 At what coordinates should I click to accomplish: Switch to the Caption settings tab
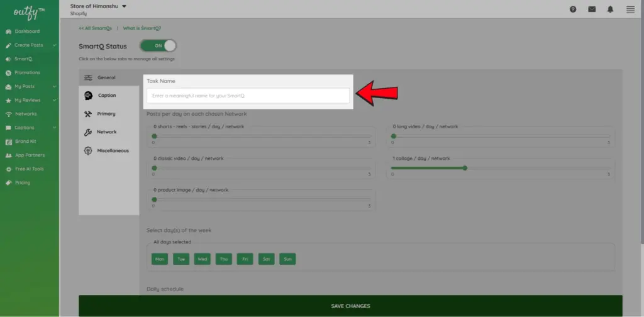pyautogui.click(x=107, y=96)
